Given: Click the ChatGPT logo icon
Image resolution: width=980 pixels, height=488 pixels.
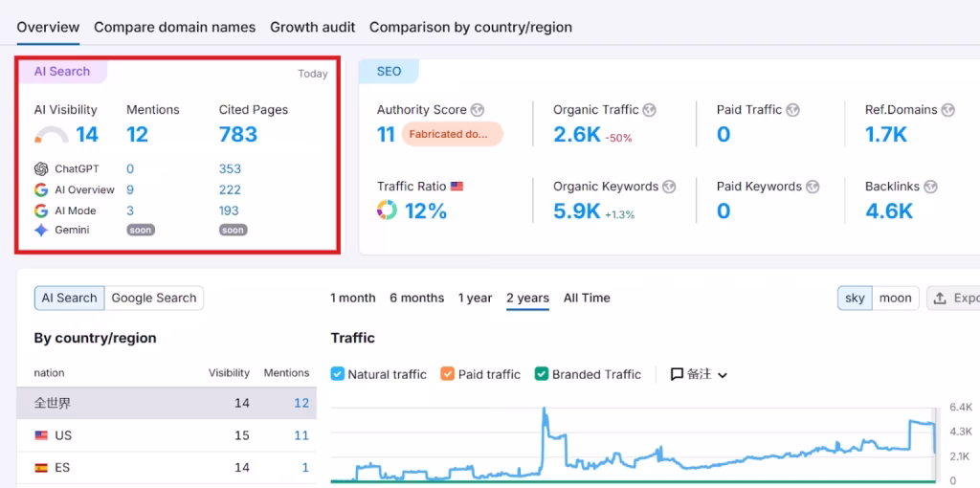Looking at the screenshot, I should coord(41,168).
